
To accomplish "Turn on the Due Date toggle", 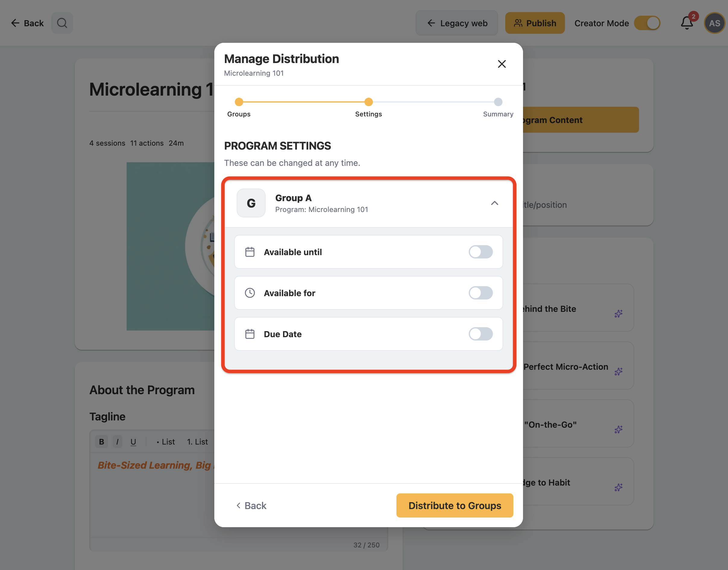I will click(481, 334).
